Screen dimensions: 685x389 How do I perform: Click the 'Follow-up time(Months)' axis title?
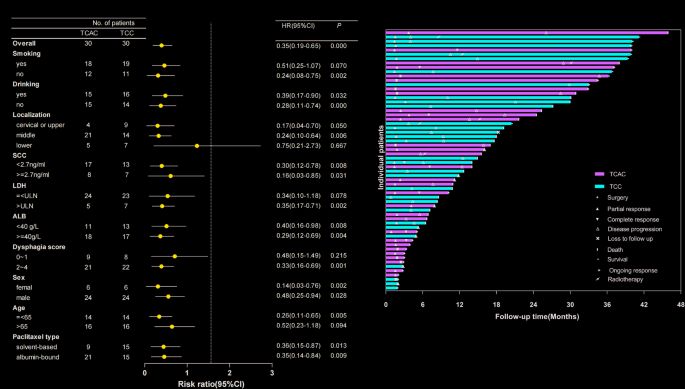click(x=537, y=316)
